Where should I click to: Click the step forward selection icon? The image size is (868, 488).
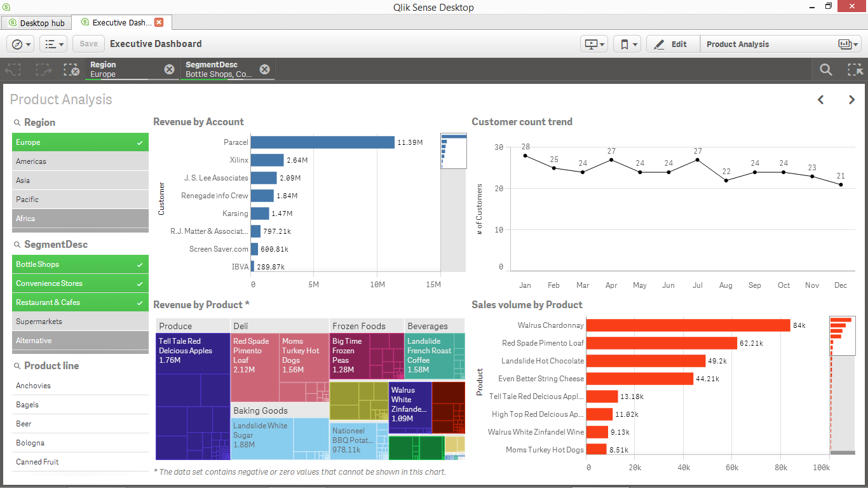coord(43,70)
